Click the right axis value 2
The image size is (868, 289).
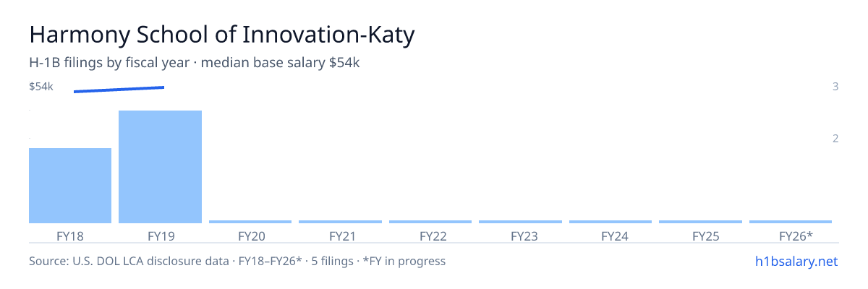(x=835, y=139)
